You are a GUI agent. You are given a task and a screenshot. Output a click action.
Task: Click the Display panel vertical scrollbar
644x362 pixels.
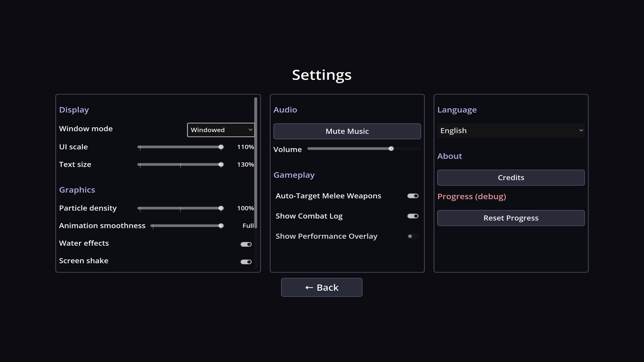coord(256,163)
